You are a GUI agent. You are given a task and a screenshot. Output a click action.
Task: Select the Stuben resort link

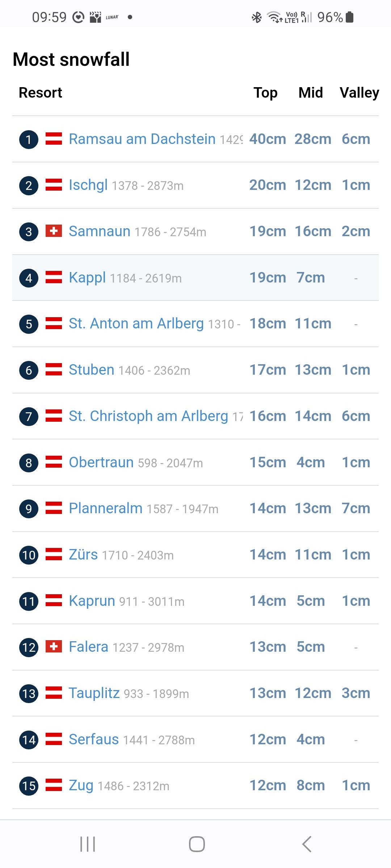[x=92, y=370]
